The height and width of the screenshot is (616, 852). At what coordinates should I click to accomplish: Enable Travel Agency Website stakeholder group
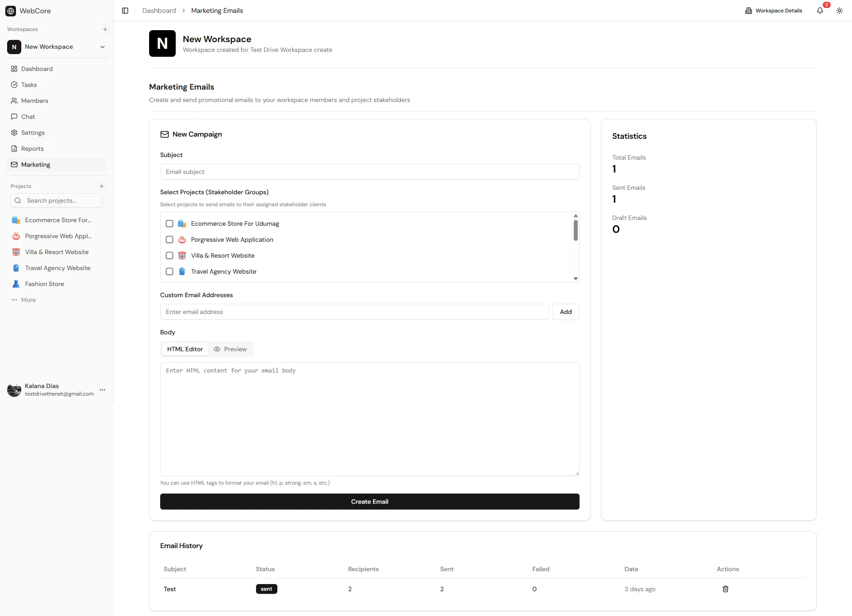(169, 271)
